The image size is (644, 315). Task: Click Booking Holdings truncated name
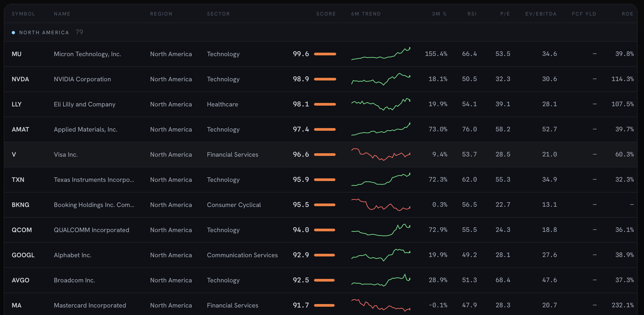click(94, 205)
